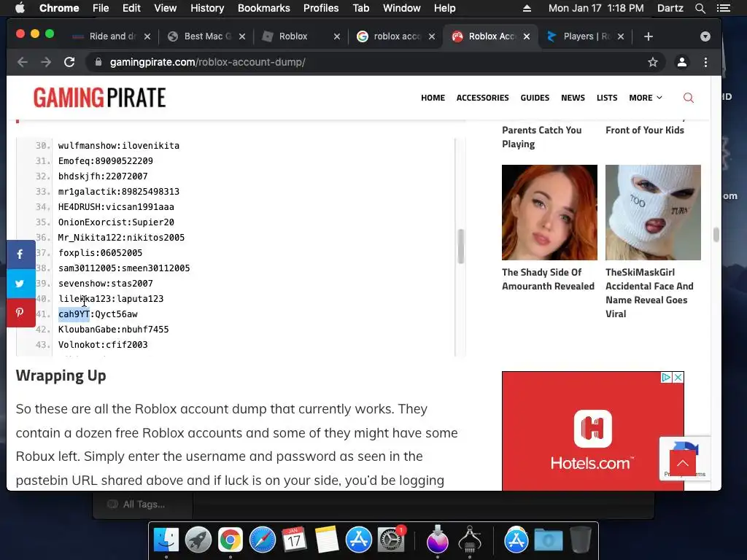The width and height of the screenshot is (747, 560).
Task: Share the page on Facebook
Action: 20,254
